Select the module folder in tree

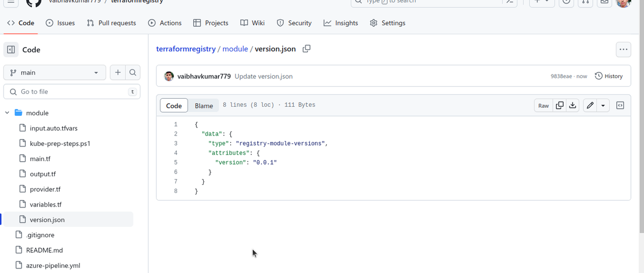click(37, 113)
